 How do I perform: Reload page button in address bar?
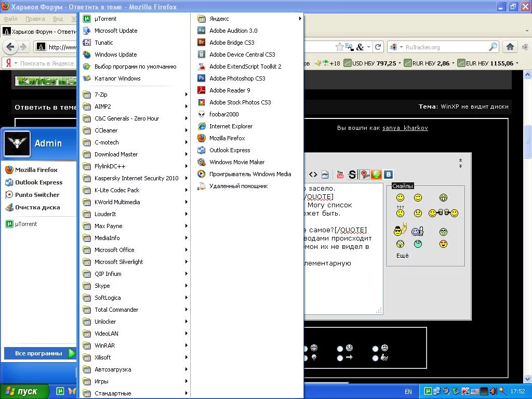[x=378, y=47]
